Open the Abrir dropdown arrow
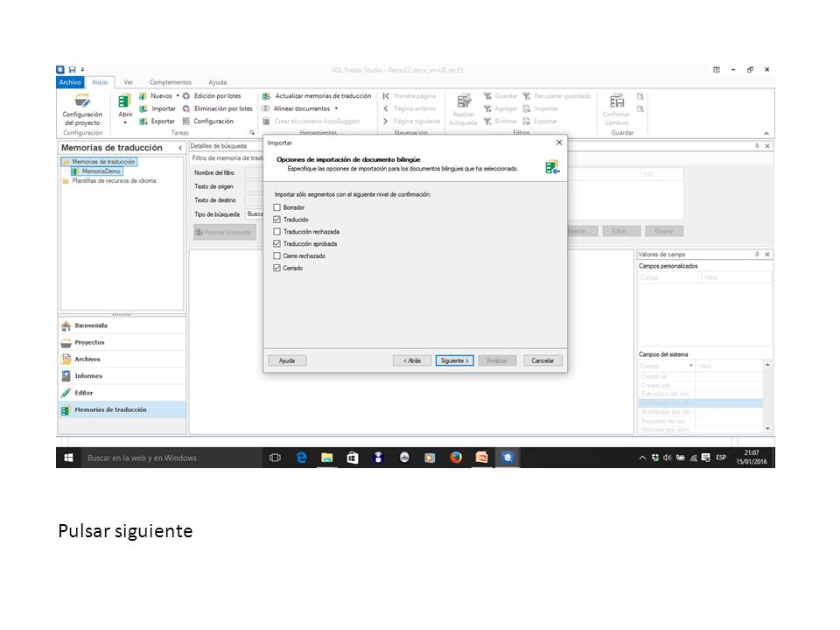Viewport: 840px width, 630px height. (125, 122)
